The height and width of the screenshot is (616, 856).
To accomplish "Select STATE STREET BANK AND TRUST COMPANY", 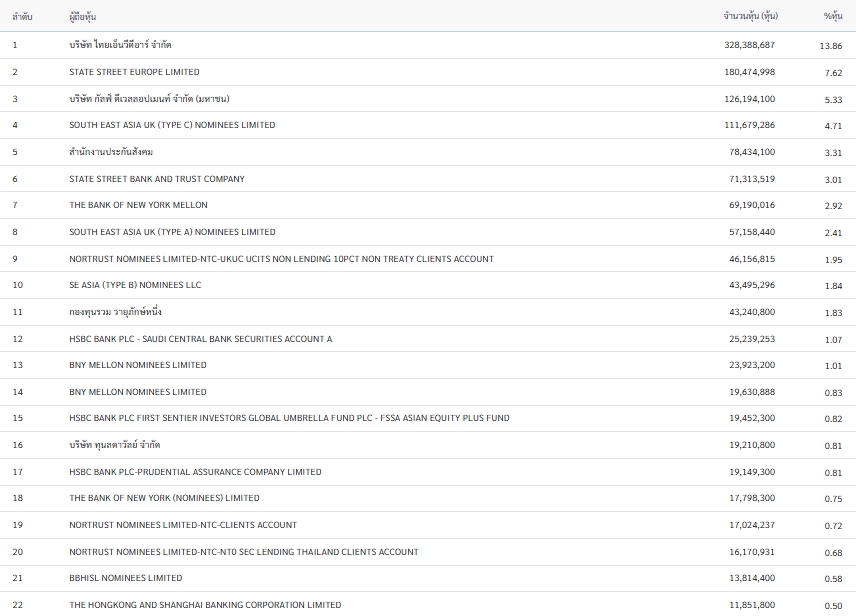I will (157, 179).
